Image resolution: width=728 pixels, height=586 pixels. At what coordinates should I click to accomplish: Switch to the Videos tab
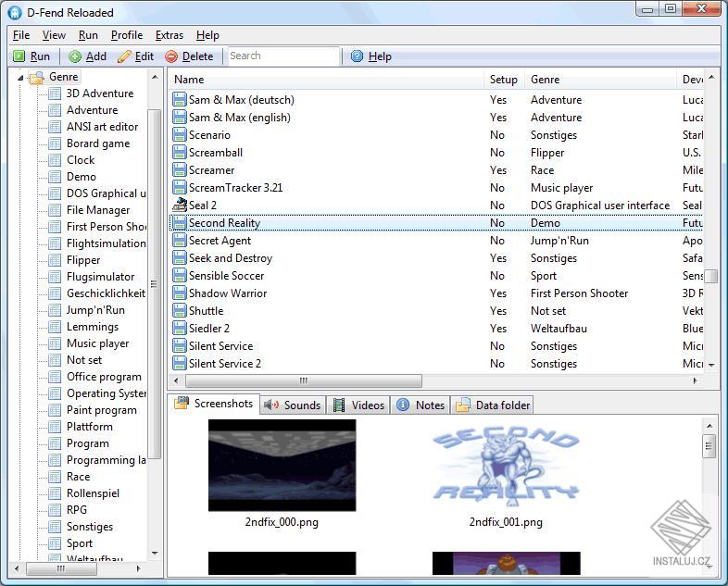pos(359,405)
